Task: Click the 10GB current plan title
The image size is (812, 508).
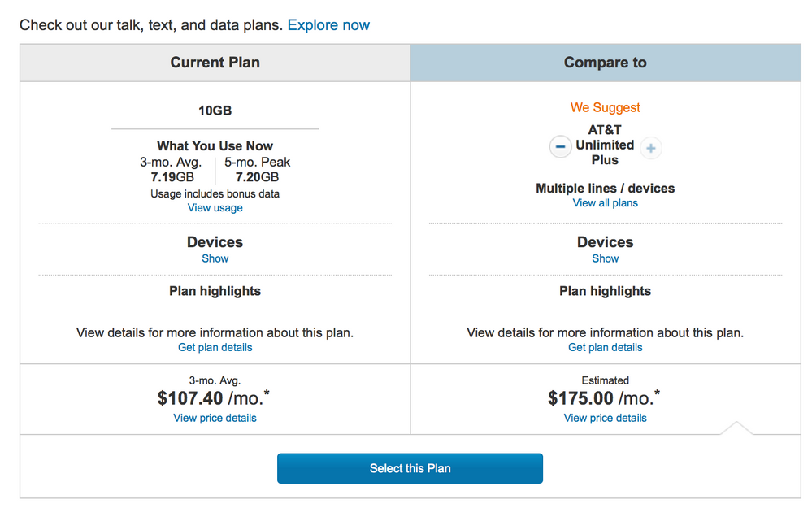Action: coord(215,111)
